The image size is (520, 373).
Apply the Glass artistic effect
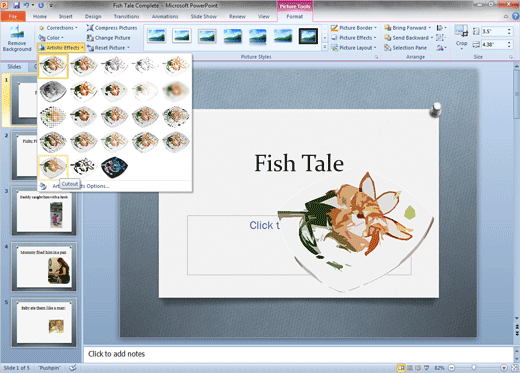[x=176, y=116]
